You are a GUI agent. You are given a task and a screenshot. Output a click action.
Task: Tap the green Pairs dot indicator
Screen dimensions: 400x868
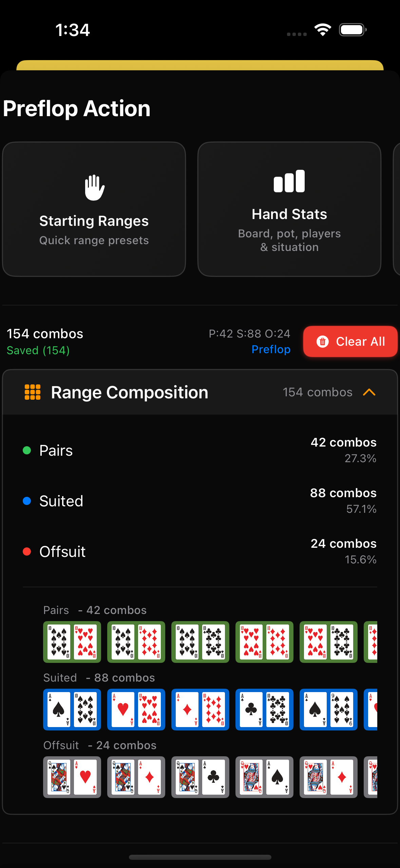(x=27, y=451)
